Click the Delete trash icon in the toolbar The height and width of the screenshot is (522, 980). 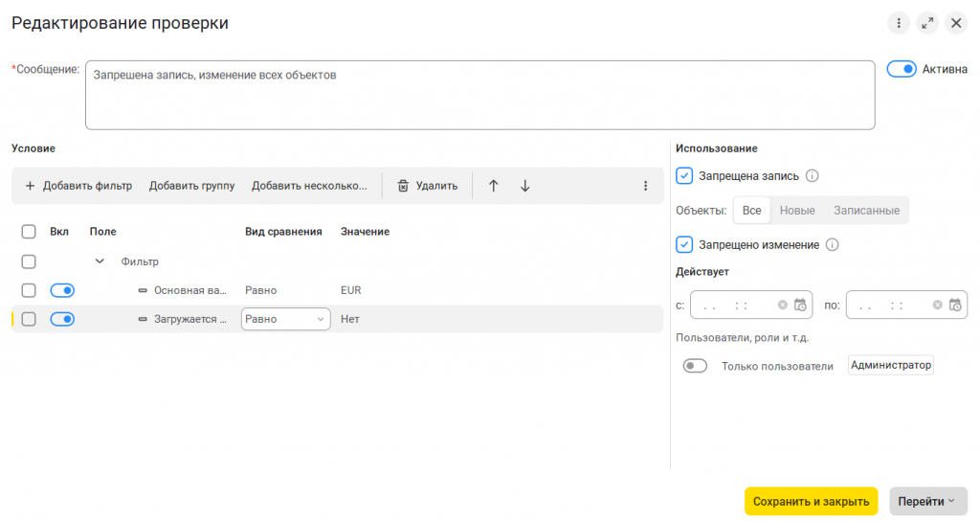(x=403, y=186)
